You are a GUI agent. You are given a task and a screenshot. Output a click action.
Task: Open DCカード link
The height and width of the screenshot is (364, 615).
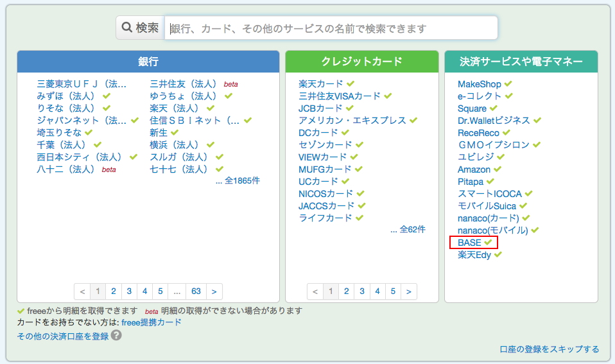point(318,133)
